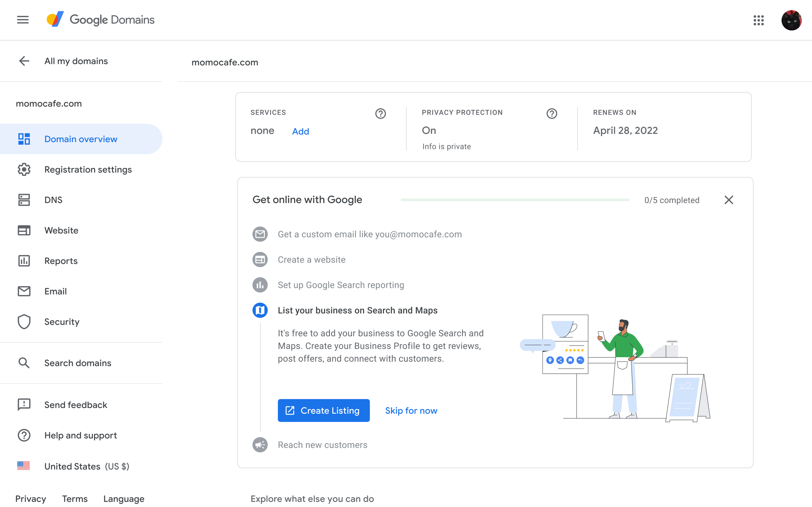
Task: Click Skip for now
Action: click(x=411, y=411)
